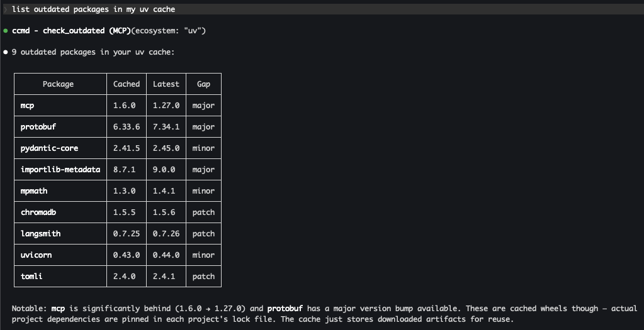Image resolution: width=644 pixels, height=330 pixels.
Task: Click the bold 'protobuf' word in the Notable paragraph
Action: (285, 308)
